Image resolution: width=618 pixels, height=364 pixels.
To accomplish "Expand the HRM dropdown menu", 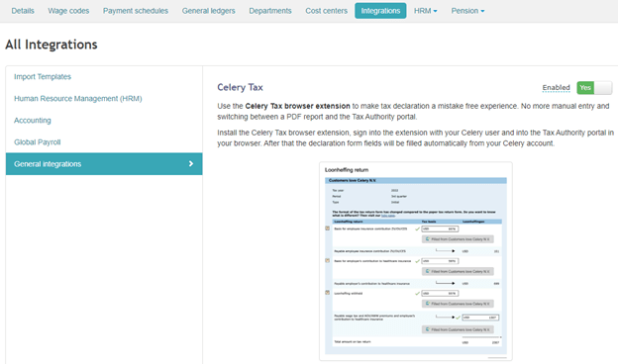I will 425,11.
